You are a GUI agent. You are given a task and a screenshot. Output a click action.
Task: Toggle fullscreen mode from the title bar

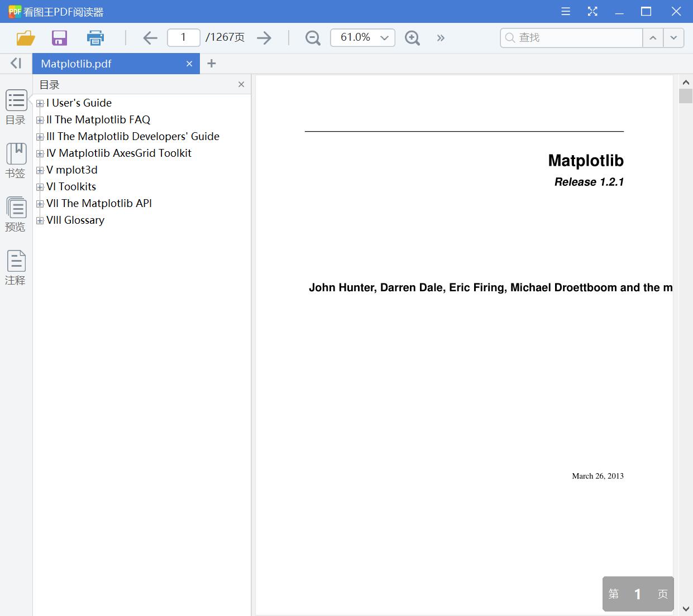click(x=592, y=11)
